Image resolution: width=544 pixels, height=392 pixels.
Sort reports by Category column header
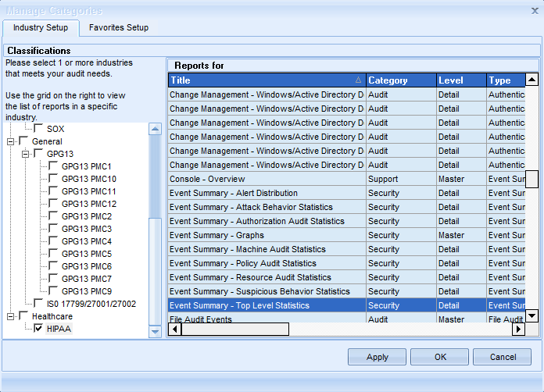[401, 80]
